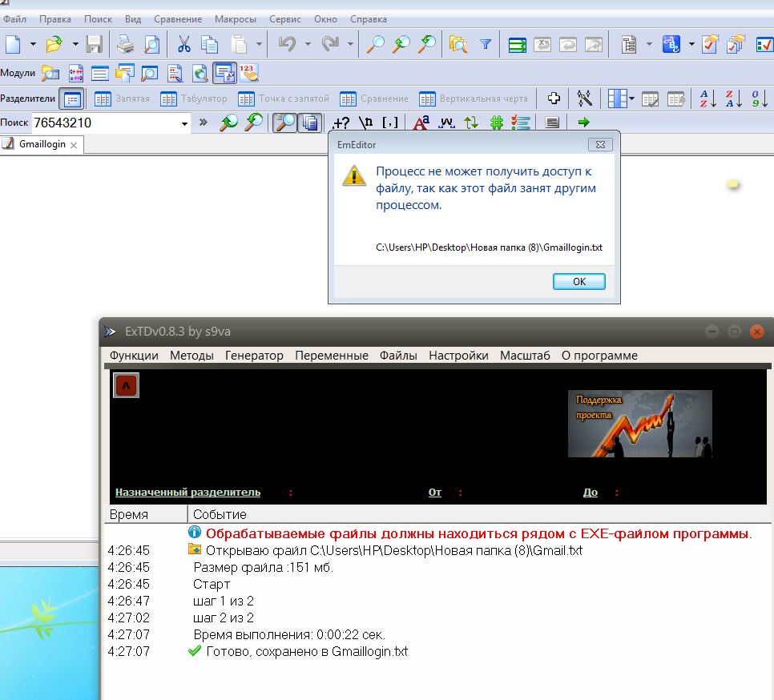Open the Paste options dropdown arrow
The height and width of the screenshot is (700, 774).
click(260, 44)
